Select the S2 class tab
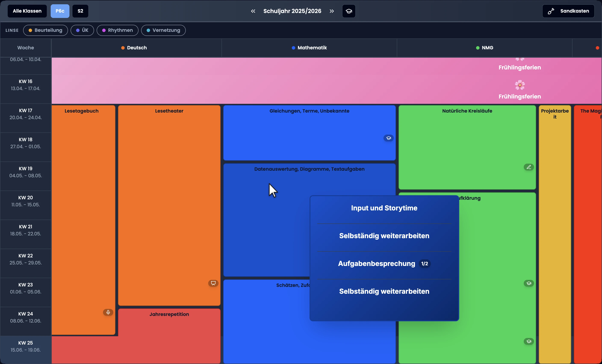Screen dimensions: 602x364 click(x=80, y=11)
